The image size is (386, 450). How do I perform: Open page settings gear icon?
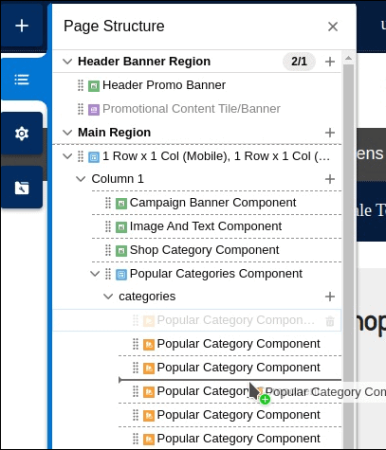pyautogui.click(x=22, y=134)
